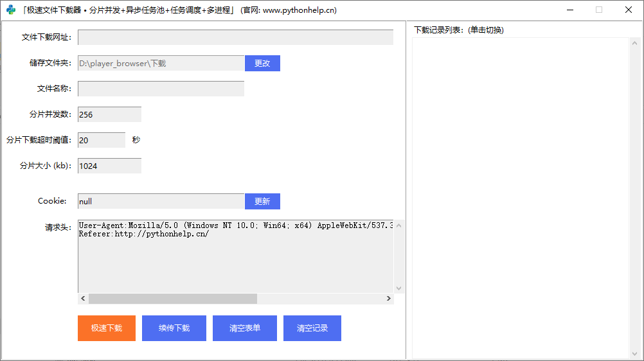644x361 pixels.
Task: Select the 文件名称 text field
Action: [161, 89]
